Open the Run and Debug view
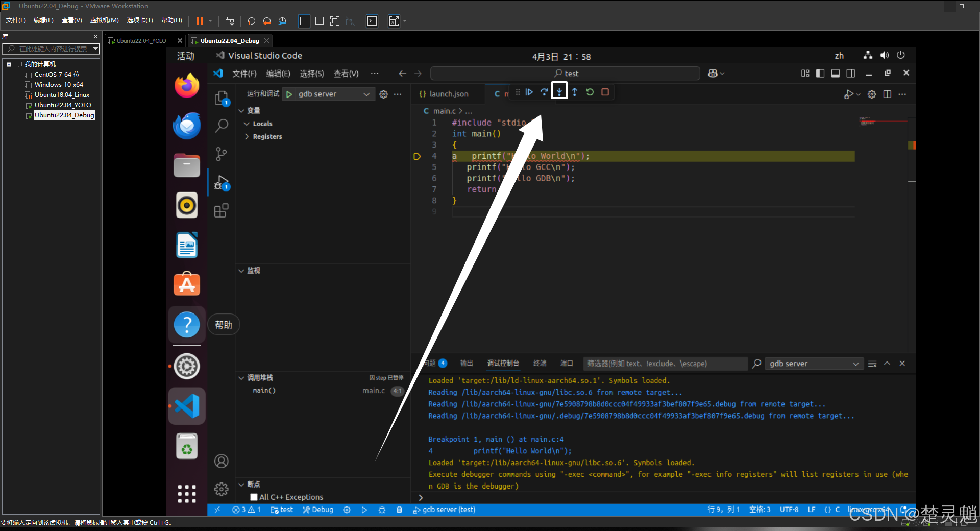Screen dimensions: 980x531 click(222, 183)
